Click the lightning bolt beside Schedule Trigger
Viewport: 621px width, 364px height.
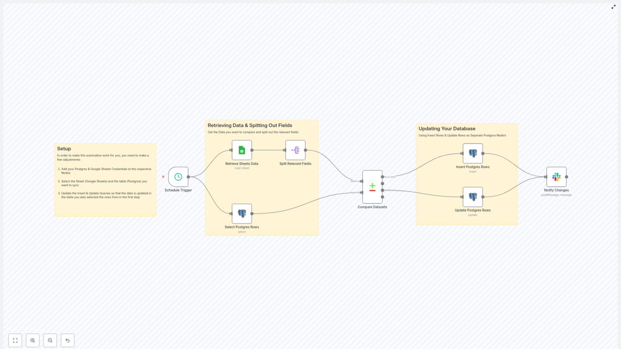pos(163,176)
